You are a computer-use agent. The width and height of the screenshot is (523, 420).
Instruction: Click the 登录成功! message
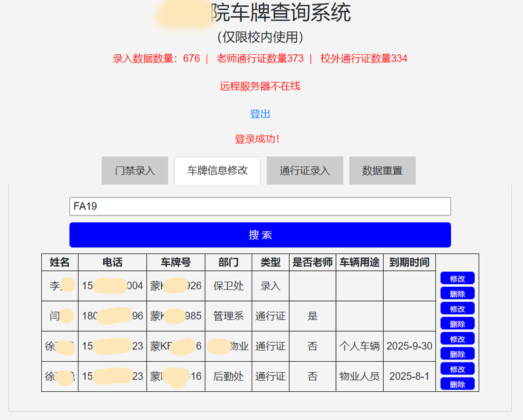[x=257, y=139]
